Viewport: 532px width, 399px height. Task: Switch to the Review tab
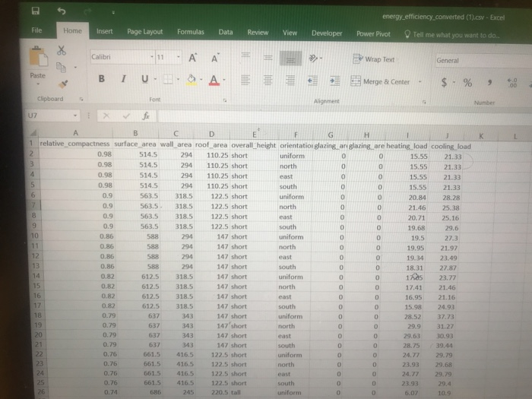[258, 33]
